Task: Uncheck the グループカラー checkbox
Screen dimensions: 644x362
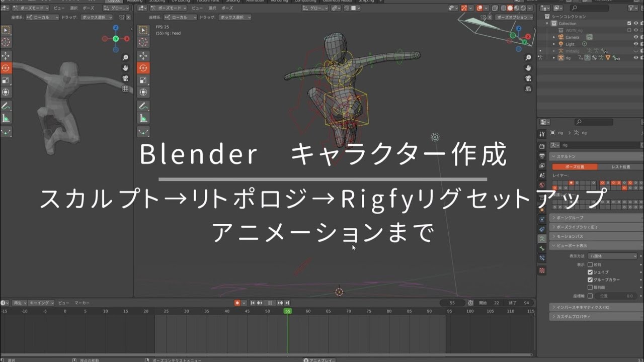Action: pos(591,280)
